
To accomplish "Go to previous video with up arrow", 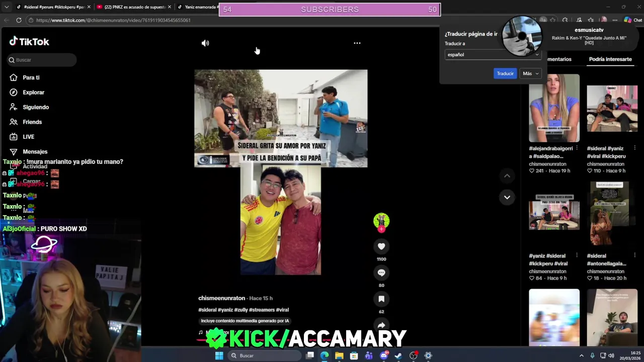I will pyautogui.click(x=507, y=175).
